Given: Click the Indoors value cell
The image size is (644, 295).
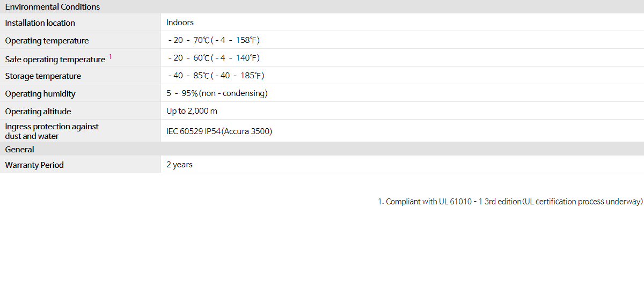Looking at the screenshot, I should (x=180, y=23).
